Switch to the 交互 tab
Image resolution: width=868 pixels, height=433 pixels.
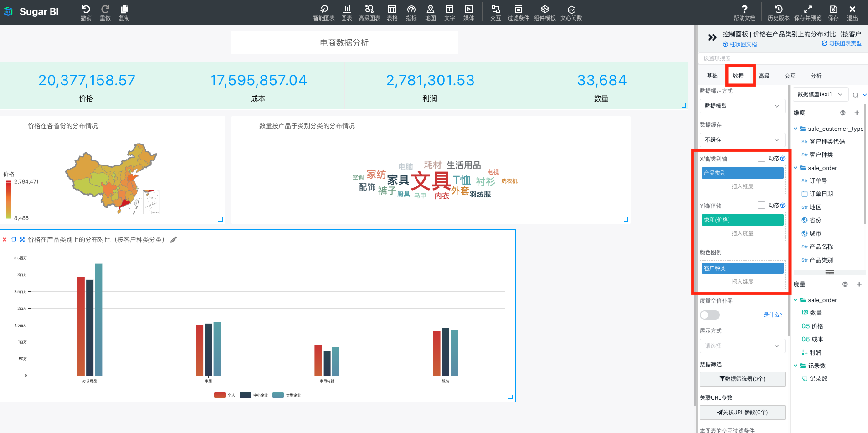click(790, 76)
